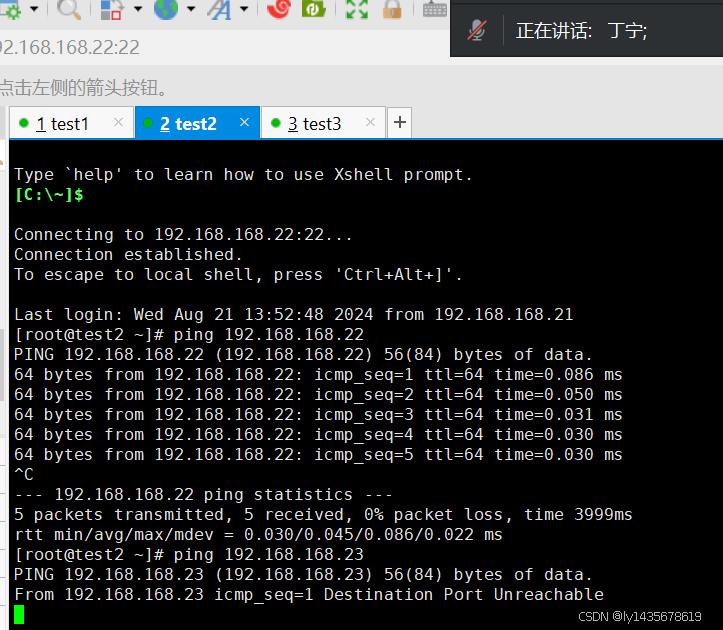
Task: Launch Xftp via red swirl icon
Action: coord(280,10)
